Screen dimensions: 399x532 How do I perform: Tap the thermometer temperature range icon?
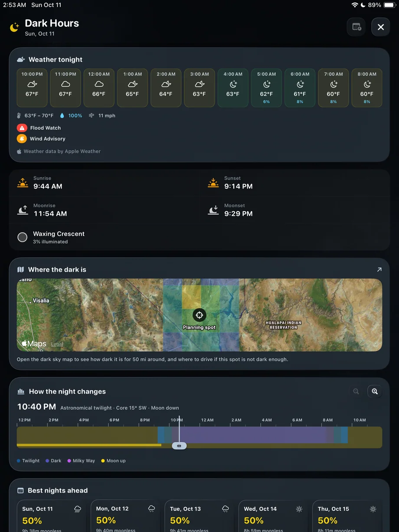point(19,116)
